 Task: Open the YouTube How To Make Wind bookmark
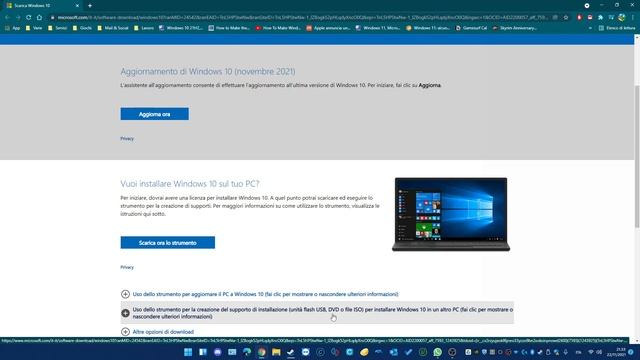click(278, 28)
